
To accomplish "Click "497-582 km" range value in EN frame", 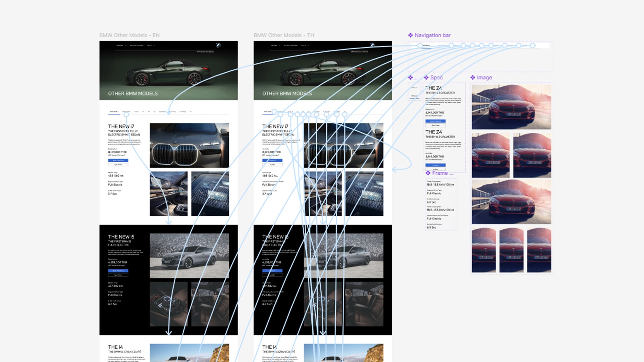I will pyautogui.click(x=115, y=286).
